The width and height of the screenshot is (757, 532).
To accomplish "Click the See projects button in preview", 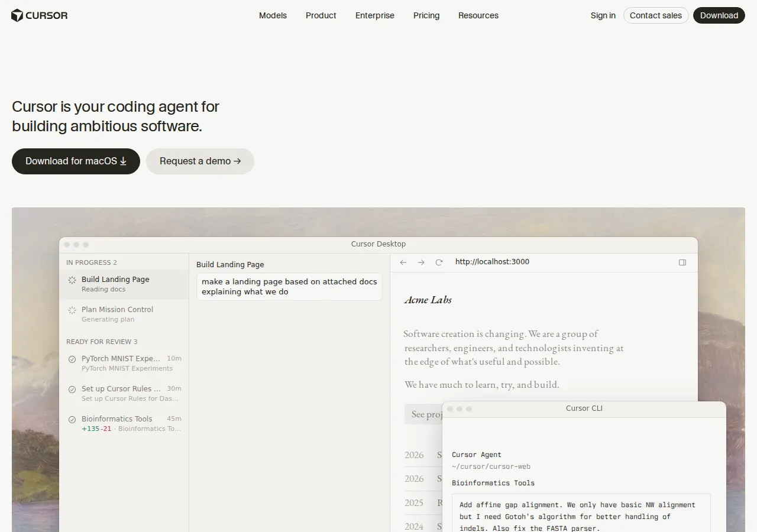I will tap(423, 414).
